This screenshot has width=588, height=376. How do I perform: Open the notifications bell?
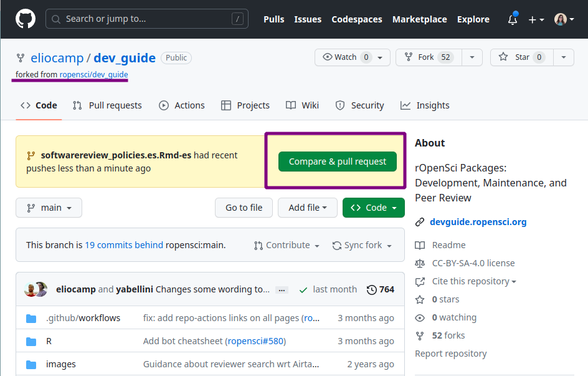[513, 19]
